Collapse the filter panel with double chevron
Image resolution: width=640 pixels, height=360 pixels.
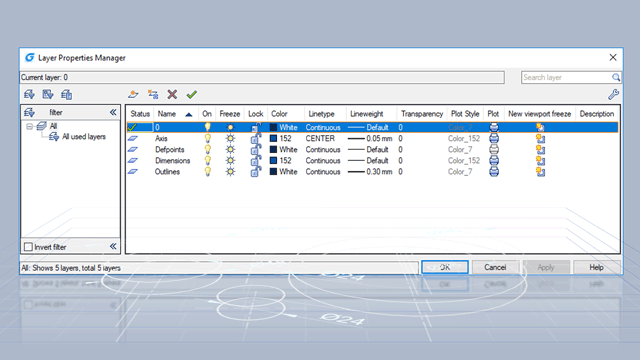point(113,112)
